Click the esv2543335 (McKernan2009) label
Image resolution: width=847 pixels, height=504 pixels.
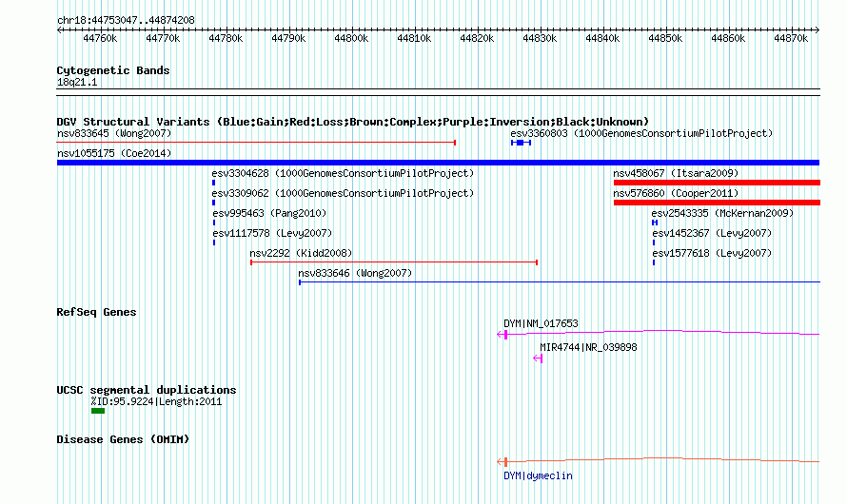click(x=722, y=213)
